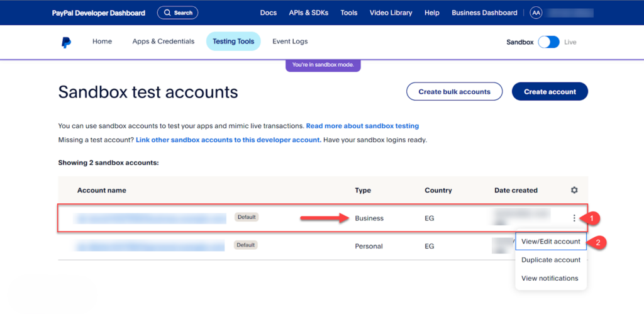Switch to the Home tab
This screenshot has width=644, height=314.
(102, 42)
